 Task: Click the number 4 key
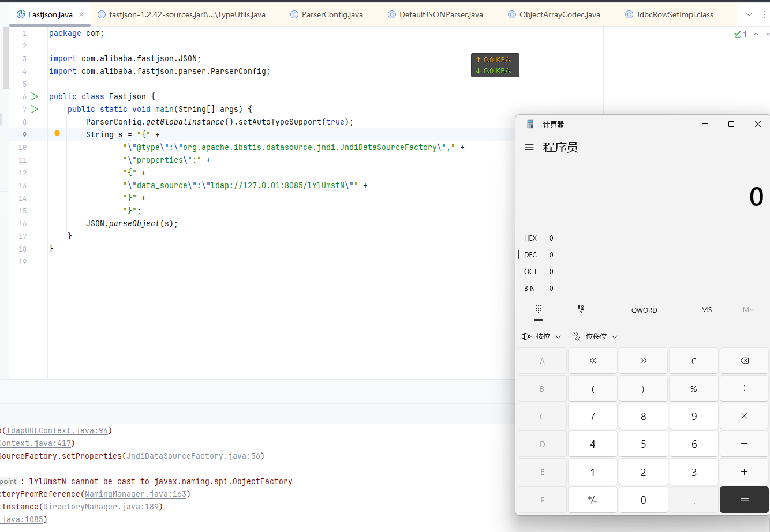click(593, 444)
